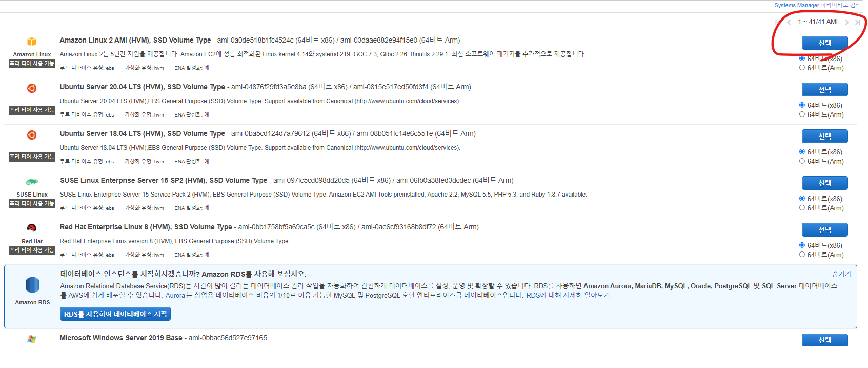868x368 pixels.
Task: Open the Aurora link in RDS banner
Action: click(x=175, y=295)
